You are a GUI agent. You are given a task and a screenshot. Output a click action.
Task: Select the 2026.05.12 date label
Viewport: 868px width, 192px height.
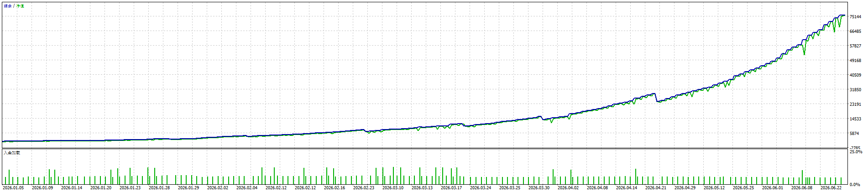[714, 187]
